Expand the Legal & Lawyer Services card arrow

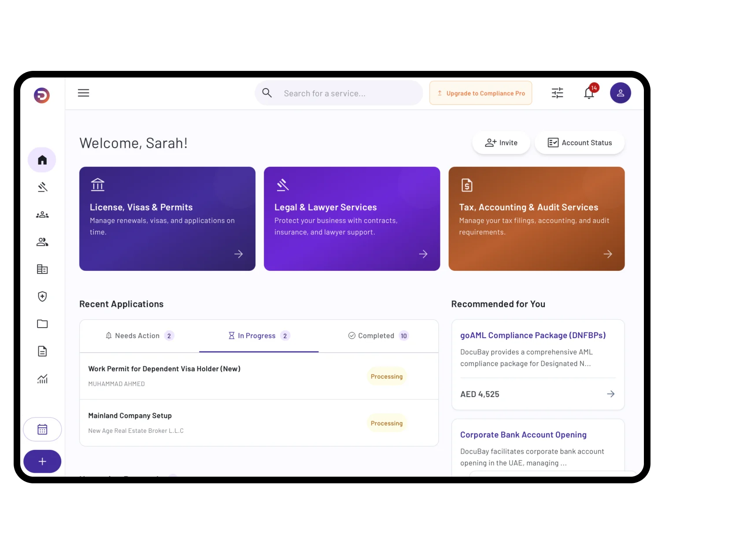click(x=423, y=254)
